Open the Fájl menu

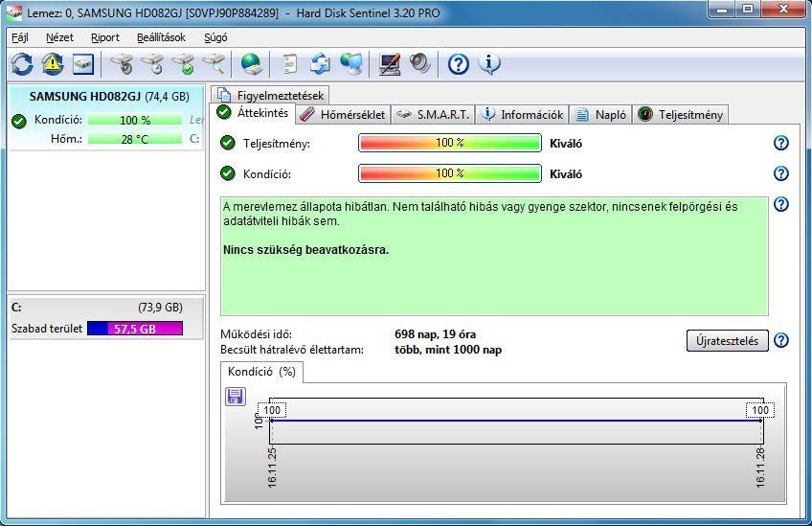point(20,37)
